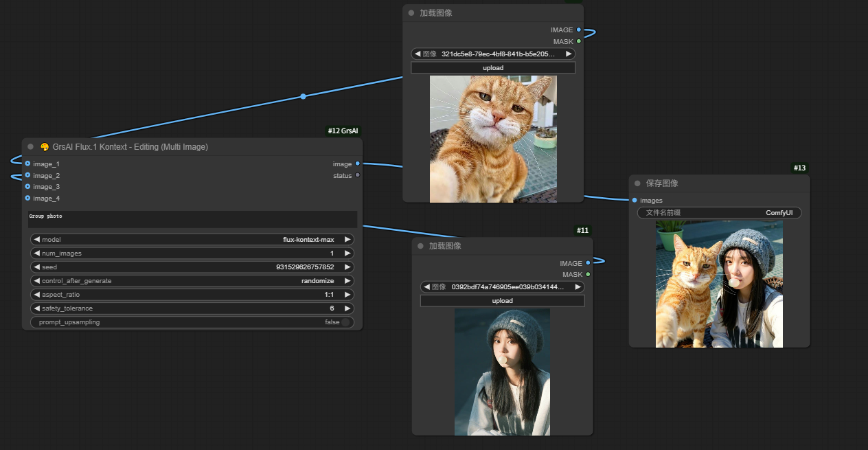
Task: Click the 文件名前缀 ComfyUI filename field
Action: pos(719,213)
